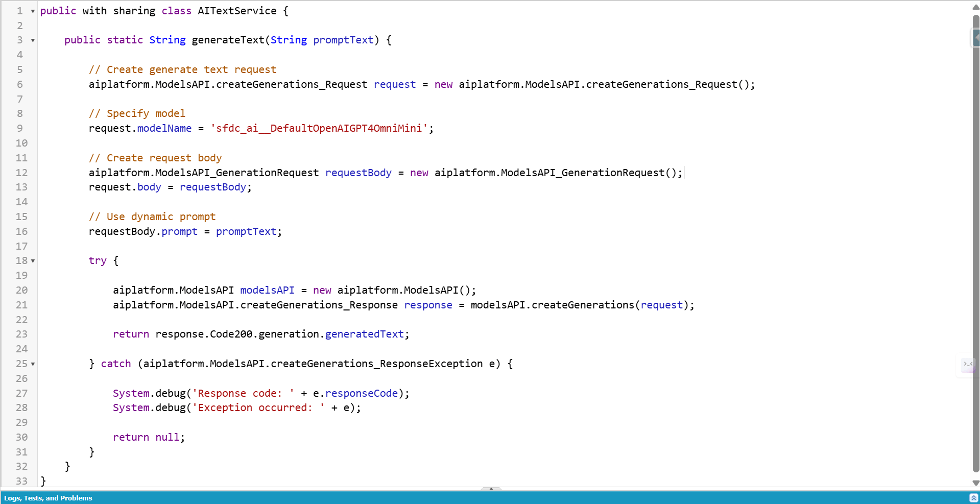
Task: Click the floating assistant icon on right edge
Action: coord(968,365)
